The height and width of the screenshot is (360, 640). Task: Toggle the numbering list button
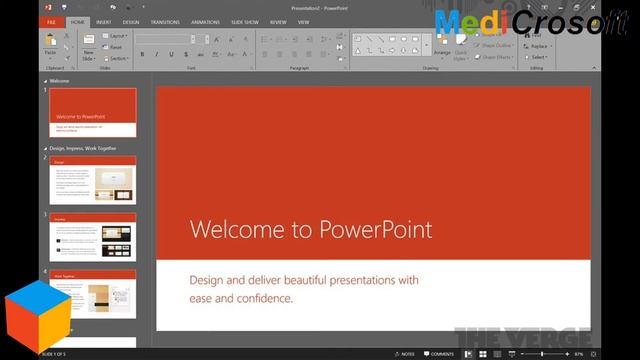click(x=280, y=40)
